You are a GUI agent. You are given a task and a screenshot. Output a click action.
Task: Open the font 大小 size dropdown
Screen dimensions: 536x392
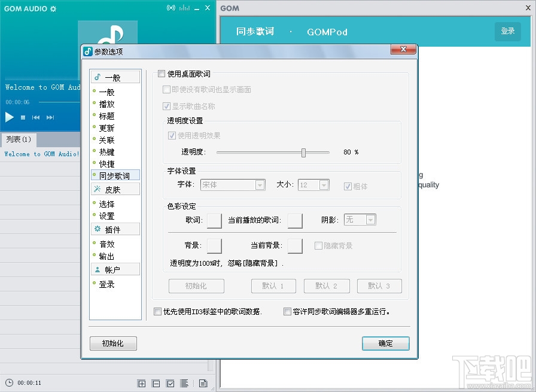pos(325,185)
